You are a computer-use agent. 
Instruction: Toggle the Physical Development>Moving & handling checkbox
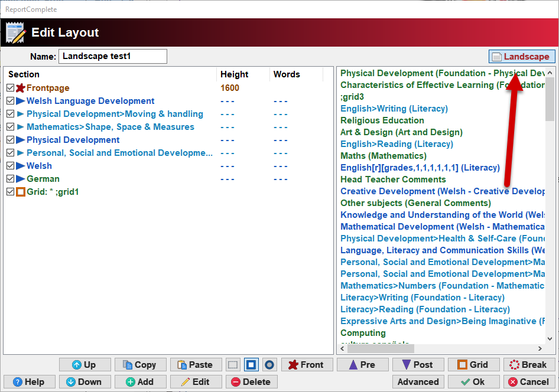point(10,114)
